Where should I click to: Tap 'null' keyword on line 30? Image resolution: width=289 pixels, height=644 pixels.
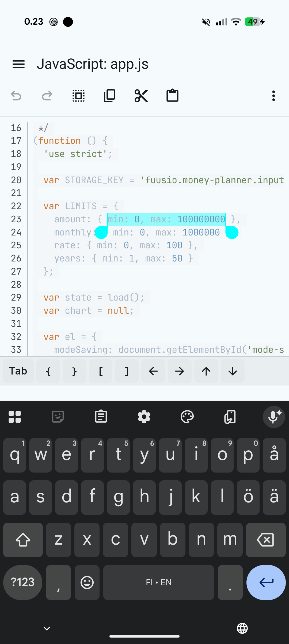pyautogui.click(x=118, y=310)
